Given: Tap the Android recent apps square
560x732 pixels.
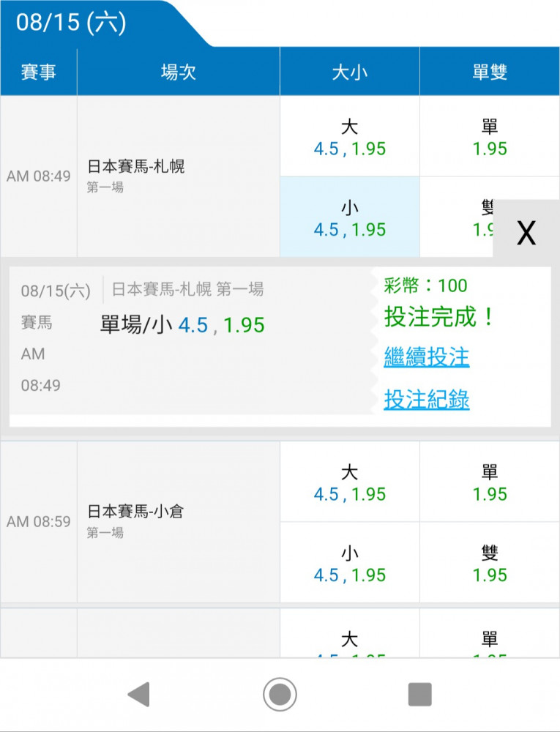Looking at the screenshot, I should click(x=419, y=694).
